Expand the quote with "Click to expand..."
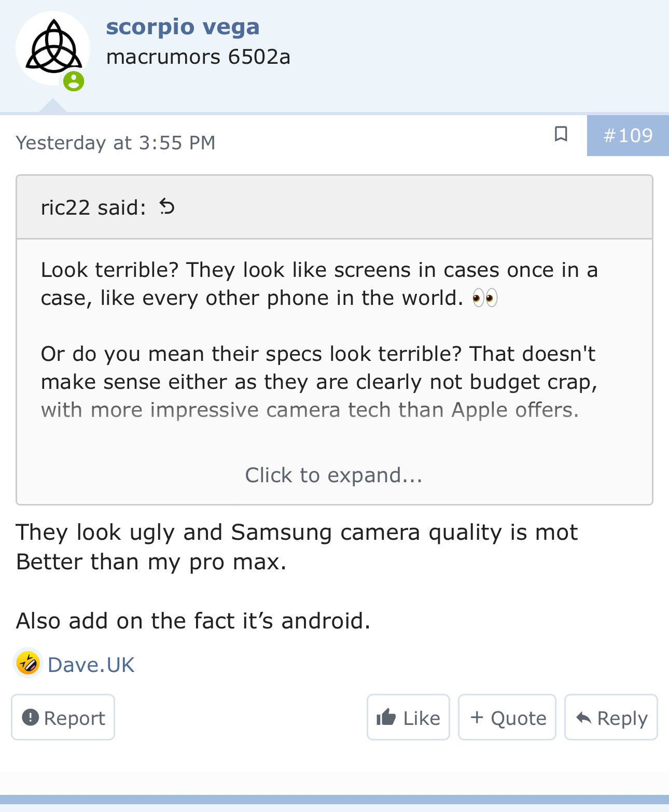The height and width of the screenshot is (812, 669). (333, 475)
